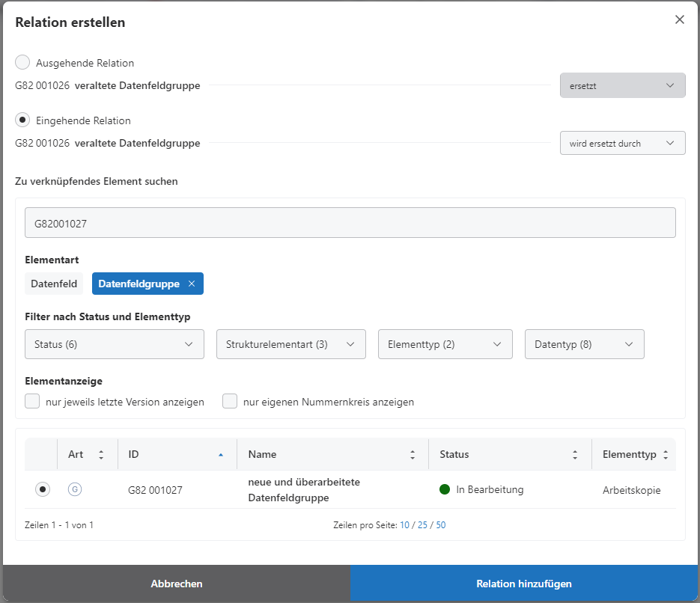Sort results by the Elementtyp column
Image resolution: width=700 pixels, height=603 pixels.
[665, 455]
